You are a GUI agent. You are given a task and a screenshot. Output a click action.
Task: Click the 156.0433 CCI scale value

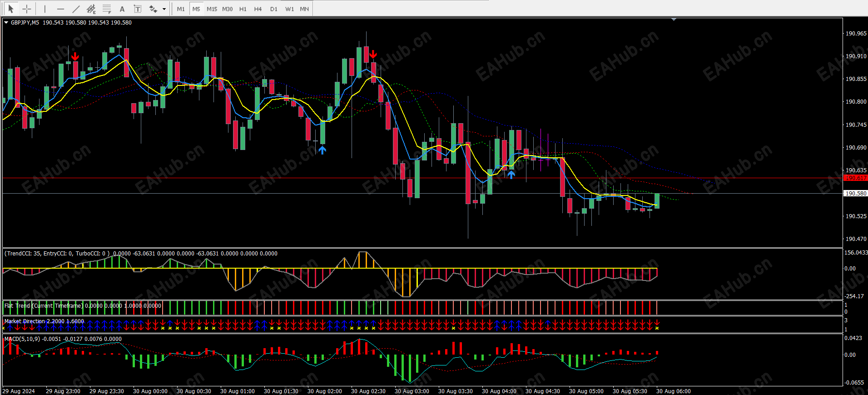(856, 253)
